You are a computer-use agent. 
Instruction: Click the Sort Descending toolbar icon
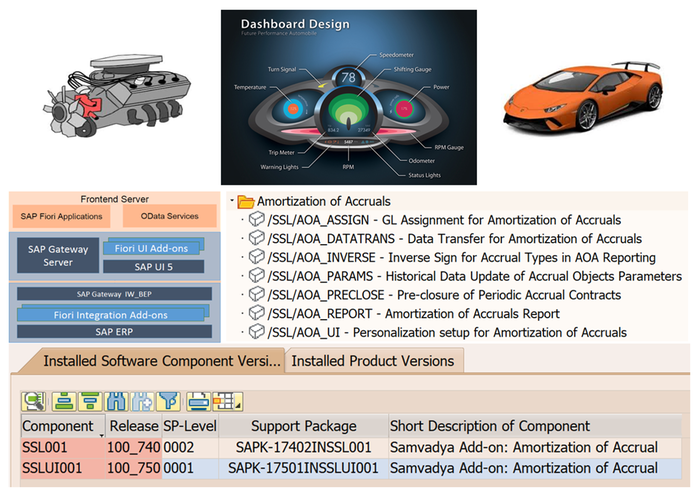91,401
